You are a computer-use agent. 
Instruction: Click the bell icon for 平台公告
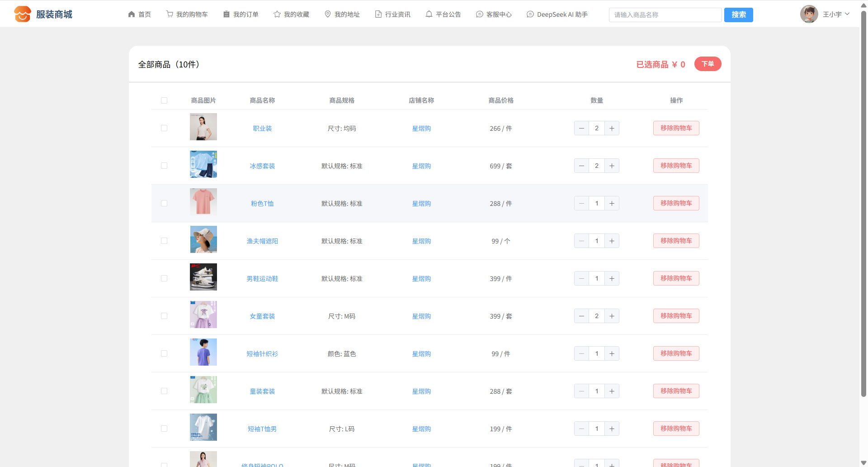tap(429, 14)
